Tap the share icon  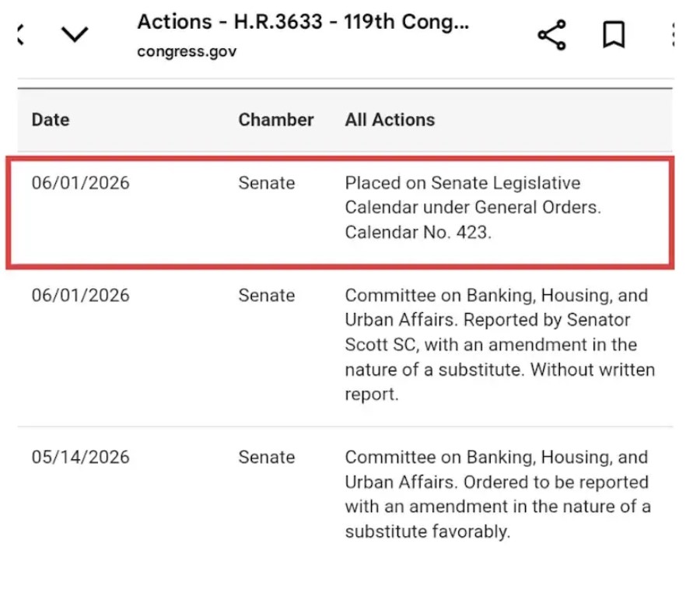[552, 35]
